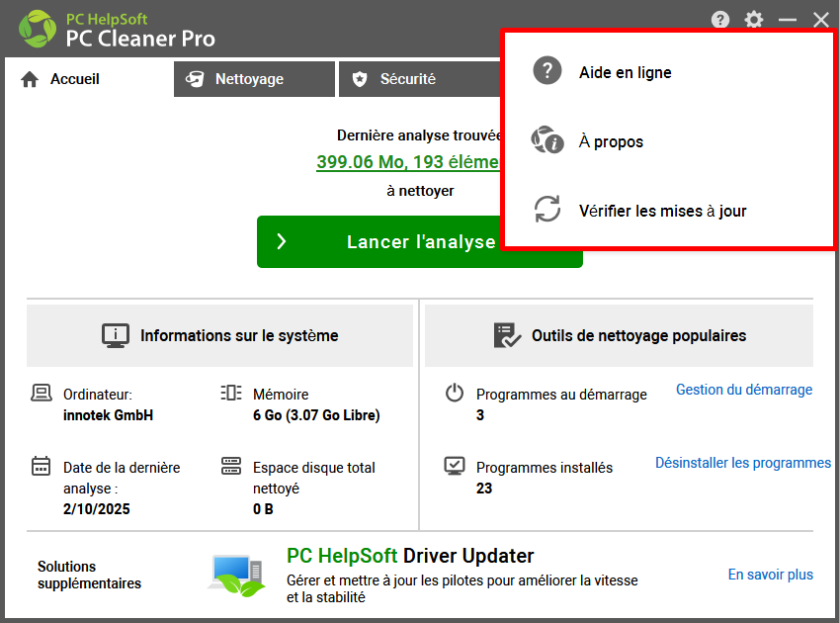The width and height of the screenshot is (840, 623).
Task: Open the 399.06 Mo, 193 éléments link
Action: (408, 162)
